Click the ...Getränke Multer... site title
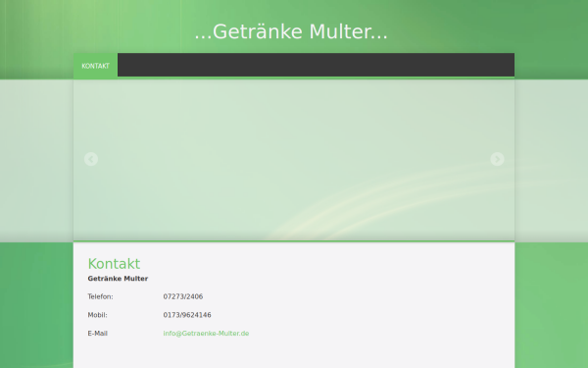Image resolution: width=588 pixels, height=368 pixels. click(291, 31)
